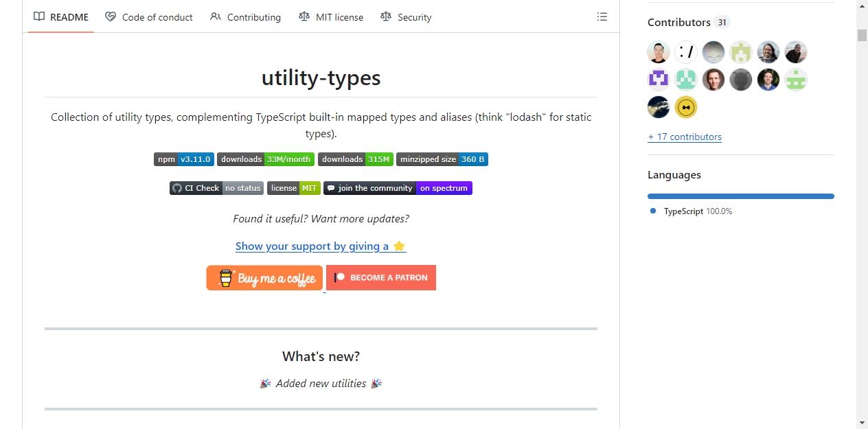The width and height of the screenshot is (868, 429).
Task: Click the contributors count 31 badge
Action: (722, 23)
